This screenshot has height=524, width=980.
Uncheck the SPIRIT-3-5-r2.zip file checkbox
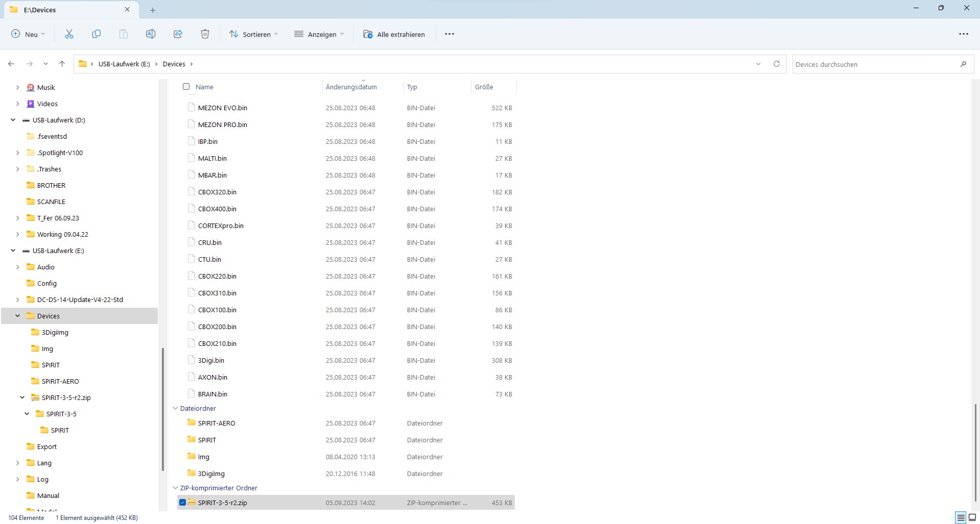click(183, 503)
